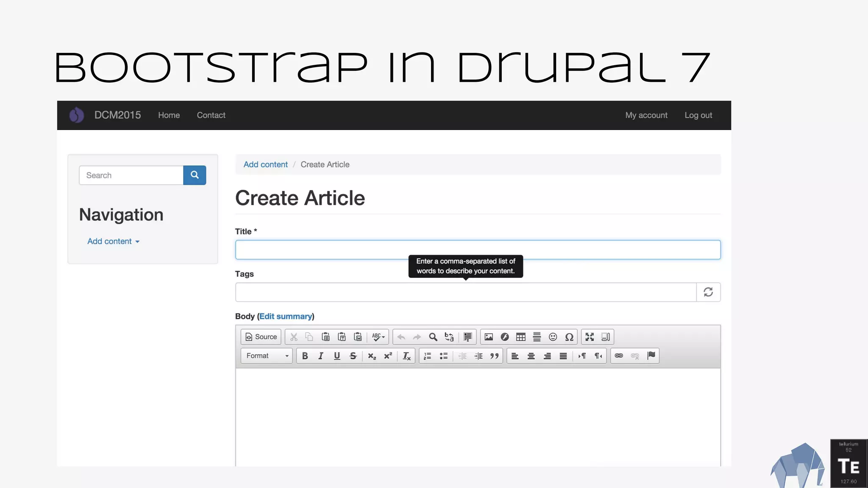Insert a numbered list
Image resolution: width=868 pixels, height=488 pixels.
tap(428, 356)
